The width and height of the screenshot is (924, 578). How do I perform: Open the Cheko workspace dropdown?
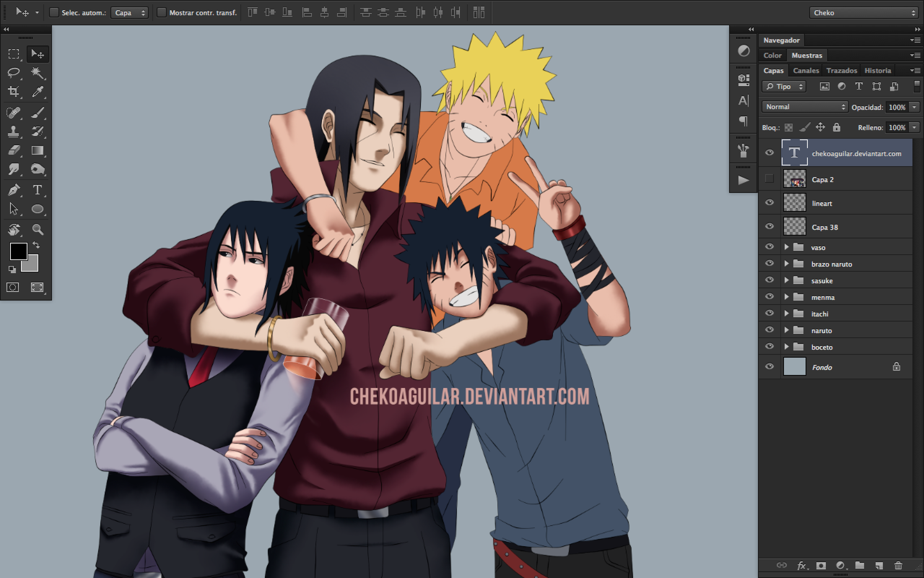point(864,13)
